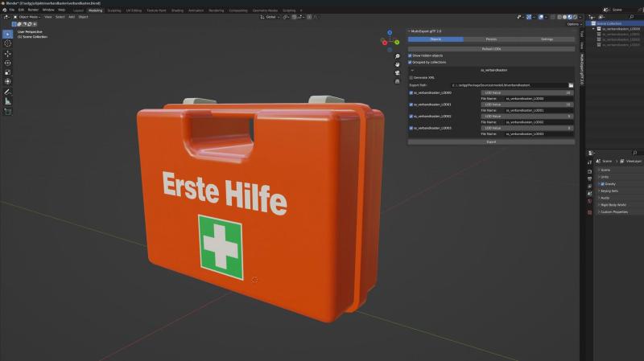
Task: Select the Transform tool
Action: (8, 82)
